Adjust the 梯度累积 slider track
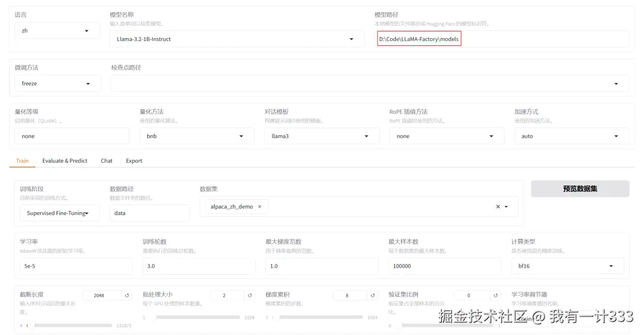644x335 pixels. 317,317
